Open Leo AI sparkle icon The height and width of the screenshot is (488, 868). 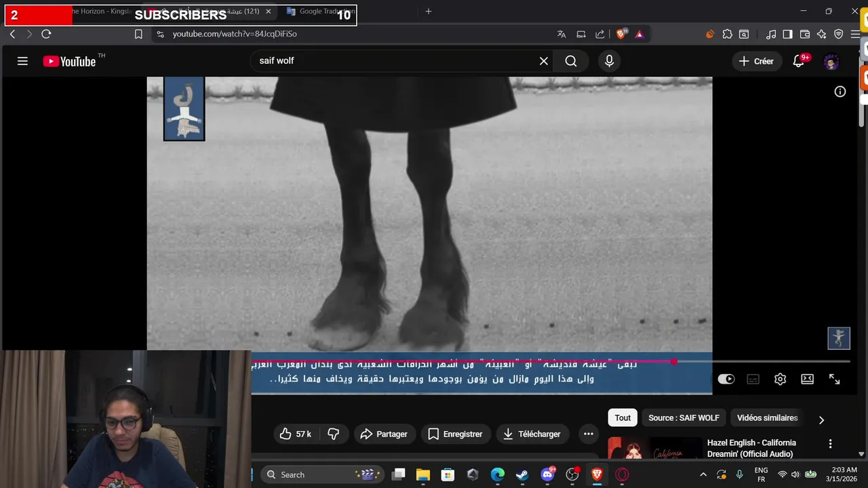click(821, 34)
